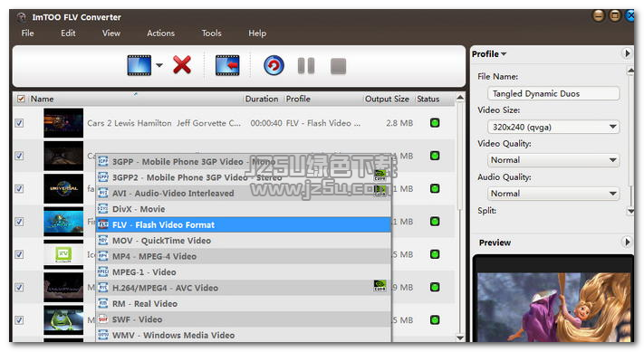Select the Cars 2 Lewis Hamilton file name
Screen dimensions: 644x352
[164, 123]
